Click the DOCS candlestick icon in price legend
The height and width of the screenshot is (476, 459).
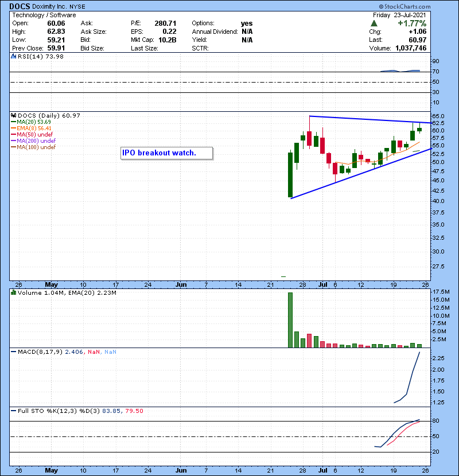click(13, 116)
